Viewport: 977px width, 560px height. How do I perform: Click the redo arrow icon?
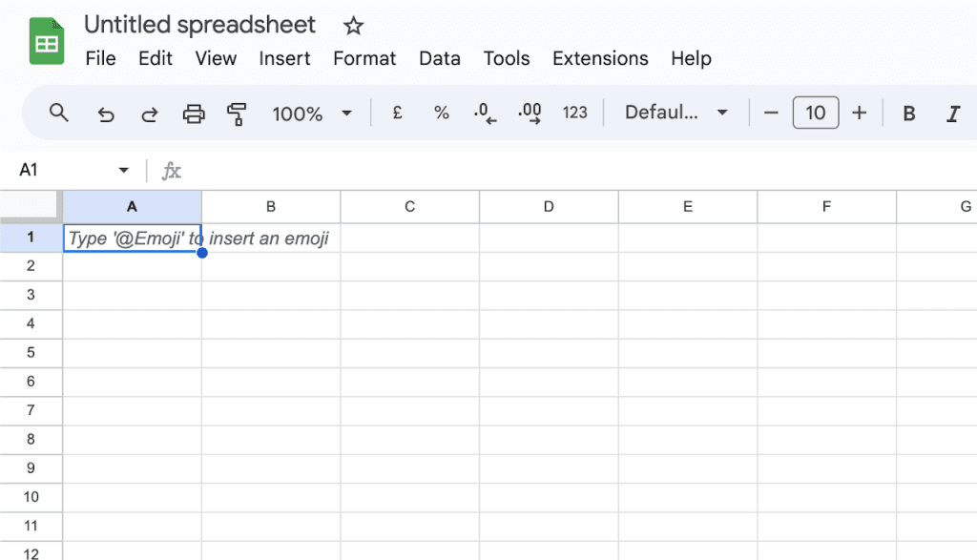150,114
